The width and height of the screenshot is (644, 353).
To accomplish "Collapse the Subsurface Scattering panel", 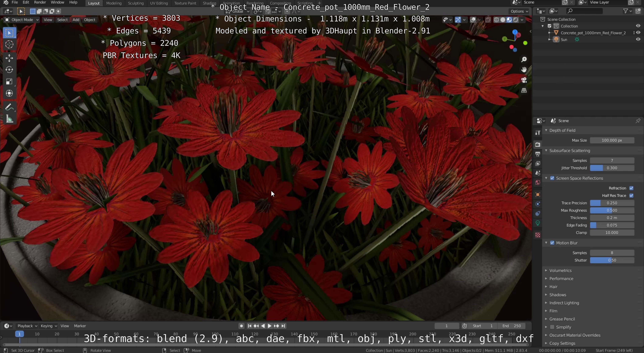I will [x=546, y=151].
